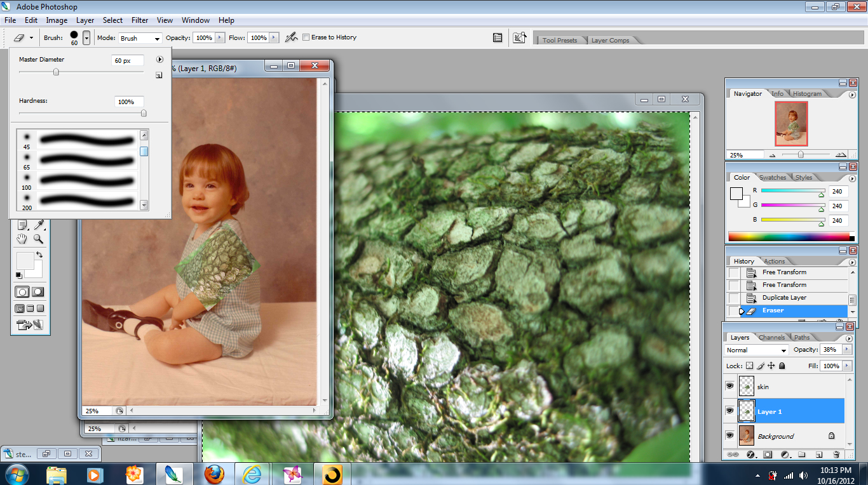The image size is (868, 485).
Task: Choose Standard Screen Mode
Action: point(20,309)
